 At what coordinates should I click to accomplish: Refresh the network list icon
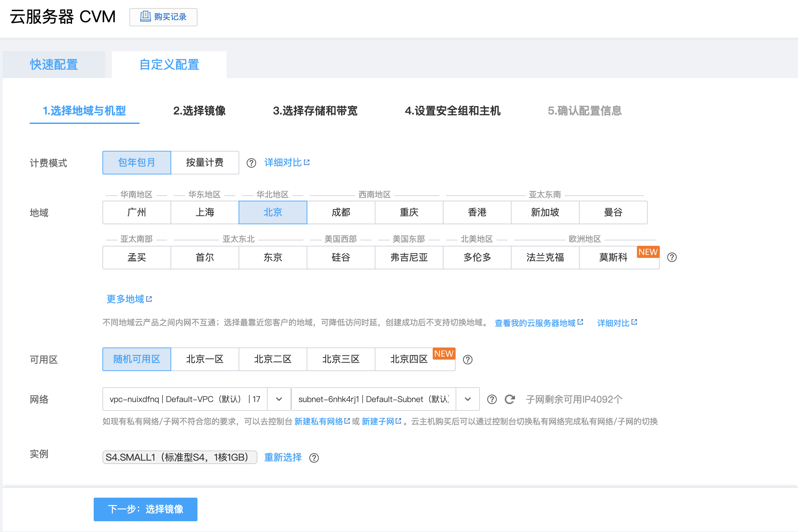point(510,400)
